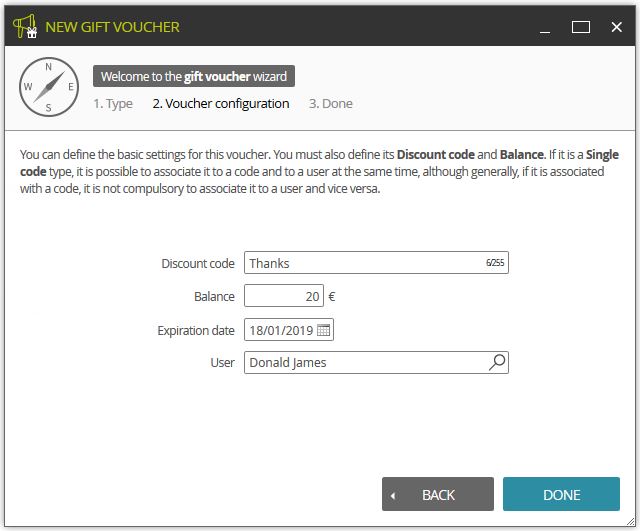Open the expiration date calendar picker
This screenshot has height=531, width=640.
tap(323, 330)
